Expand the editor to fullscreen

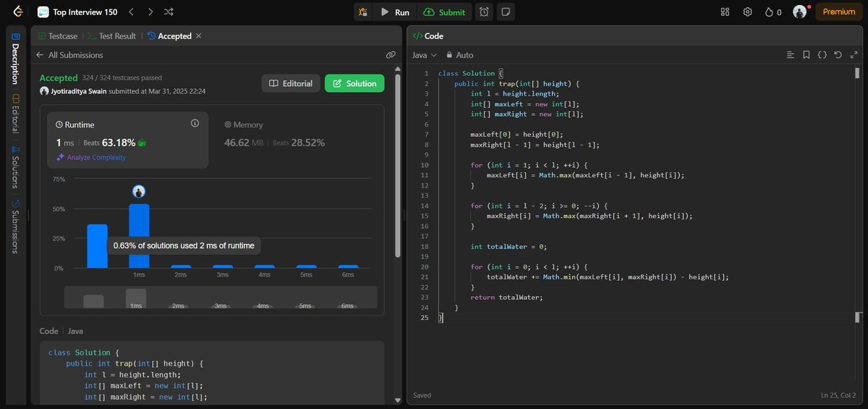coord(854,55)
